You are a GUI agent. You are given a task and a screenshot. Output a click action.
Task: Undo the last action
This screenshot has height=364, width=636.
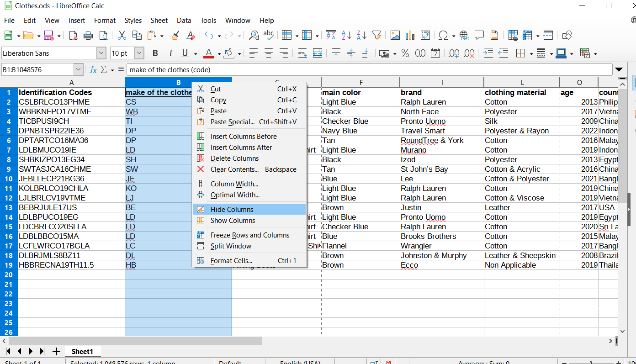tap(209, 35)
